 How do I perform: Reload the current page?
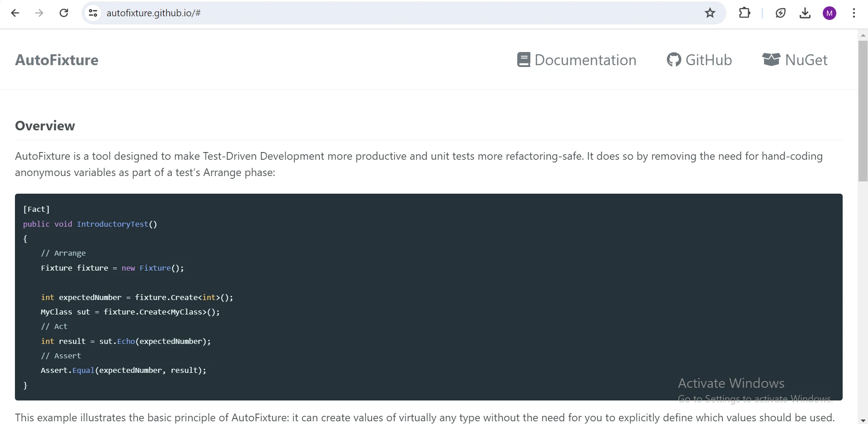click(x=64, y=13)
